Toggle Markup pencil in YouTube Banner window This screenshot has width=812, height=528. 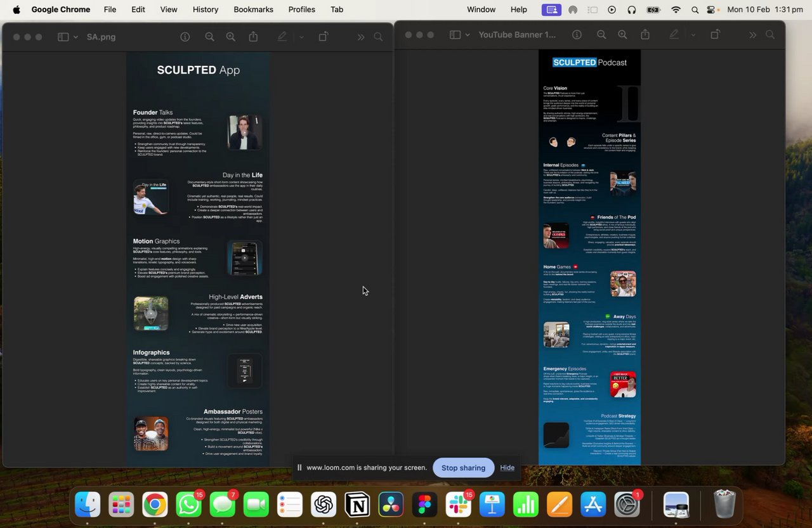point(674,35)
